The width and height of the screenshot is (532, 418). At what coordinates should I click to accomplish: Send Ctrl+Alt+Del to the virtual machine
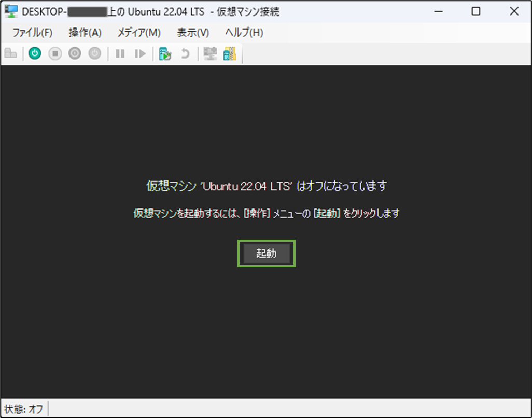tap(11, 53)
